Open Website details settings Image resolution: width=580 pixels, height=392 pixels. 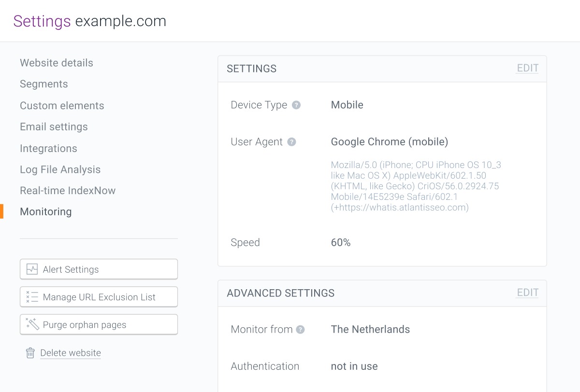coord(57,63)
